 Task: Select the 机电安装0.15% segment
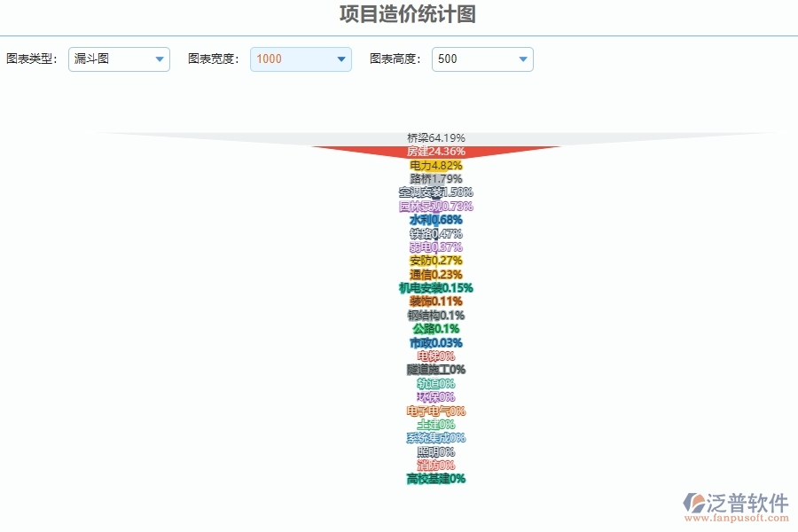point(434,288)
